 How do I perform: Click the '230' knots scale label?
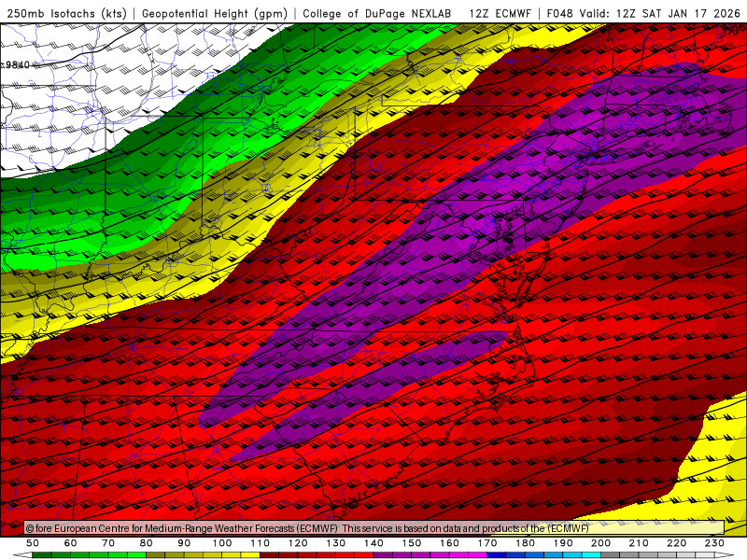[714, 543]
